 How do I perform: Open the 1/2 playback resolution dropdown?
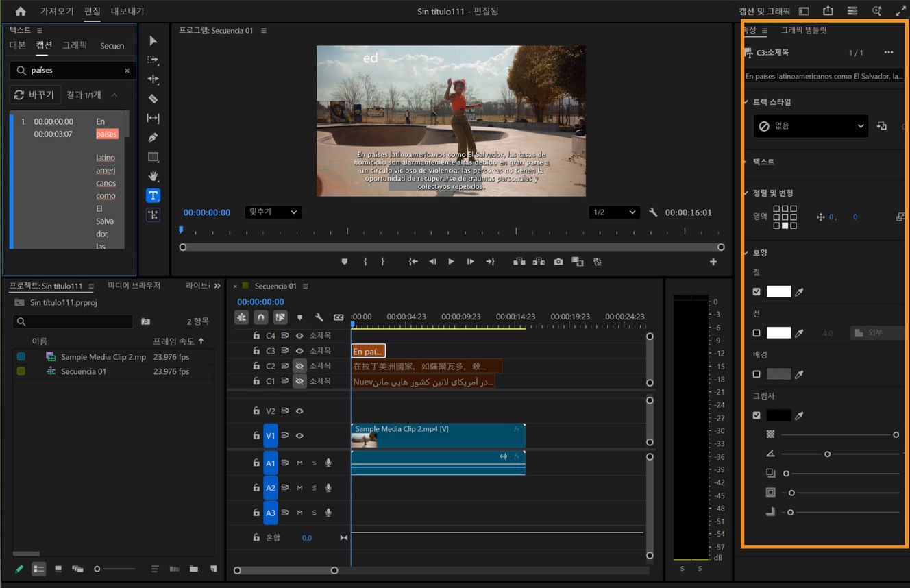(614, 212)
